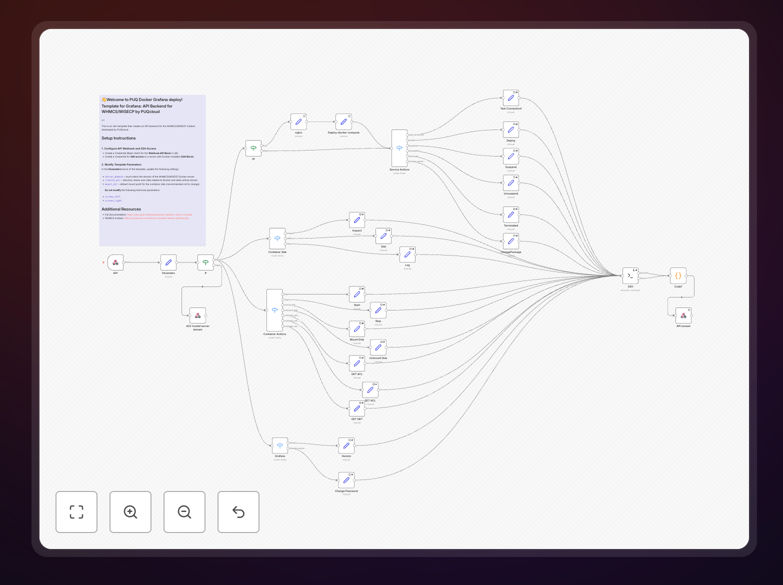This screenshot has width=783, height=585.
Task: Select the Change Password node
Action: tap(346, 480)
